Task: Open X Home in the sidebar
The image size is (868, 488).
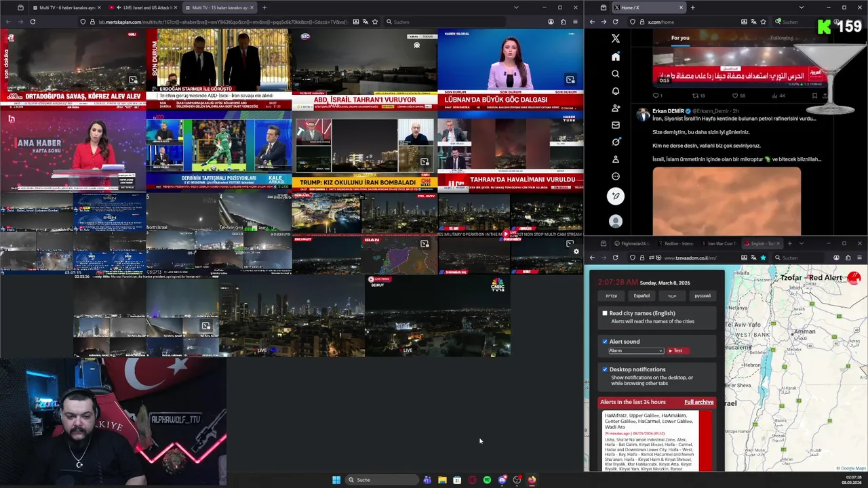Action: click(615, 56)
